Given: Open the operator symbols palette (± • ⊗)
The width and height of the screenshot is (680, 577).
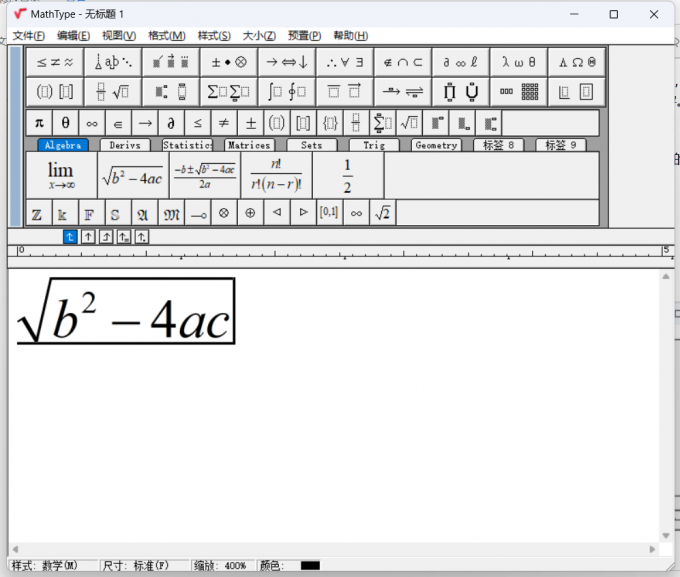Looking at the screenshot, I should point(229,62).
